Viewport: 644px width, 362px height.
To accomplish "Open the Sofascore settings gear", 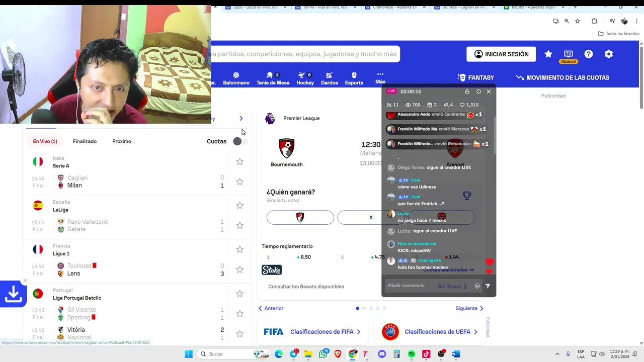I will [609, 54].
